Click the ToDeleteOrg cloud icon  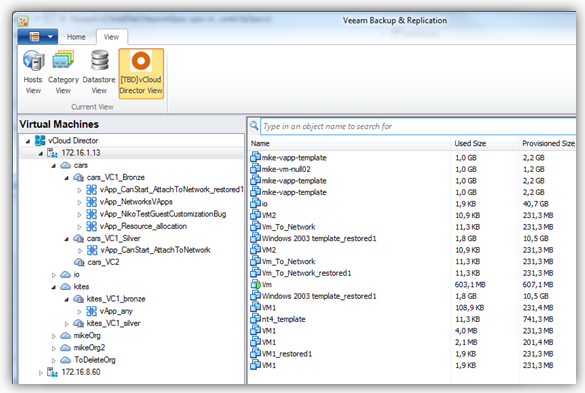pyautogui.click(x=66, y=360)
